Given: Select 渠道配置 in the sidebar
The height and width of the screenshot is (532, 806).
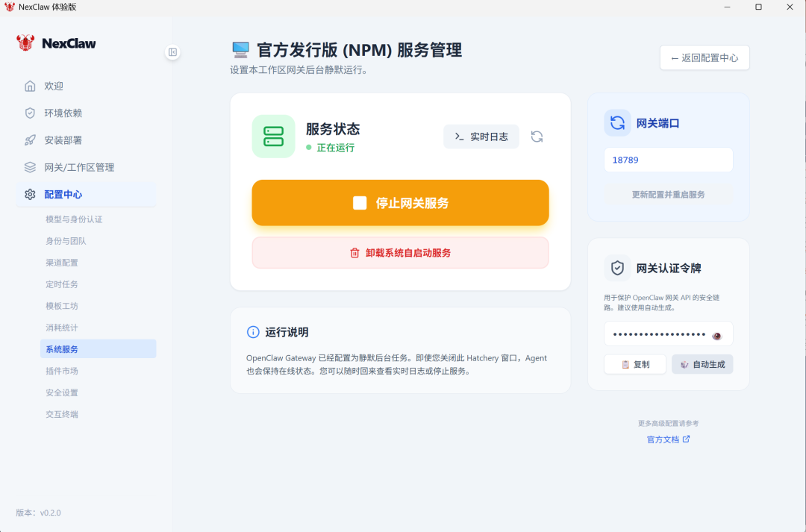Looking at the screenshot, I should click(x=99, y=263).
